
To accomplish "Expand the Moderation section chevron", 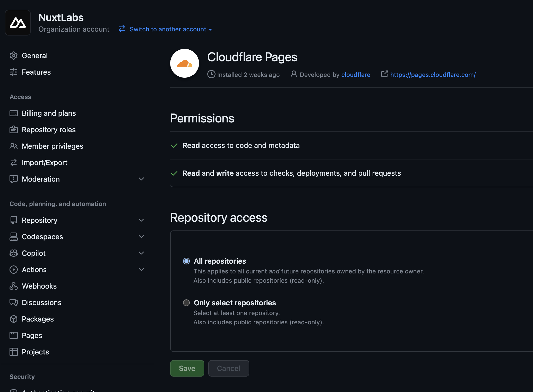I will [x=141, y=179].
